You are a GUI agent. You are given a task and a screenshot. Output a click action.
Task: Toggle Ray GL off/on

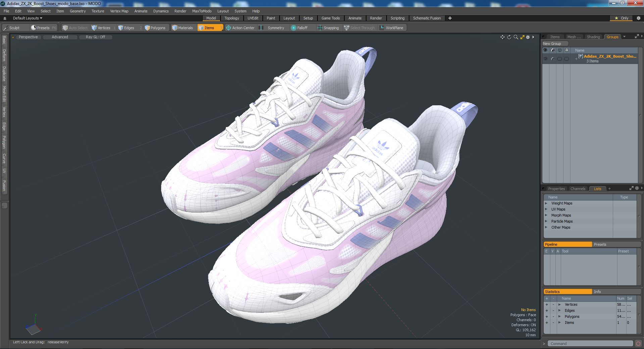click(95, 37)
